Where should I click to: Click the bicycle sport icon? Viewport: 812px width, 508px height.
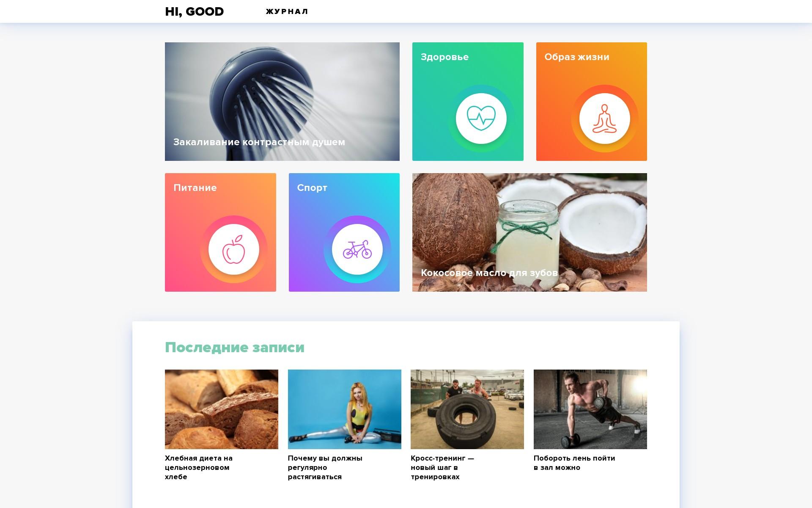click(357, 249)
